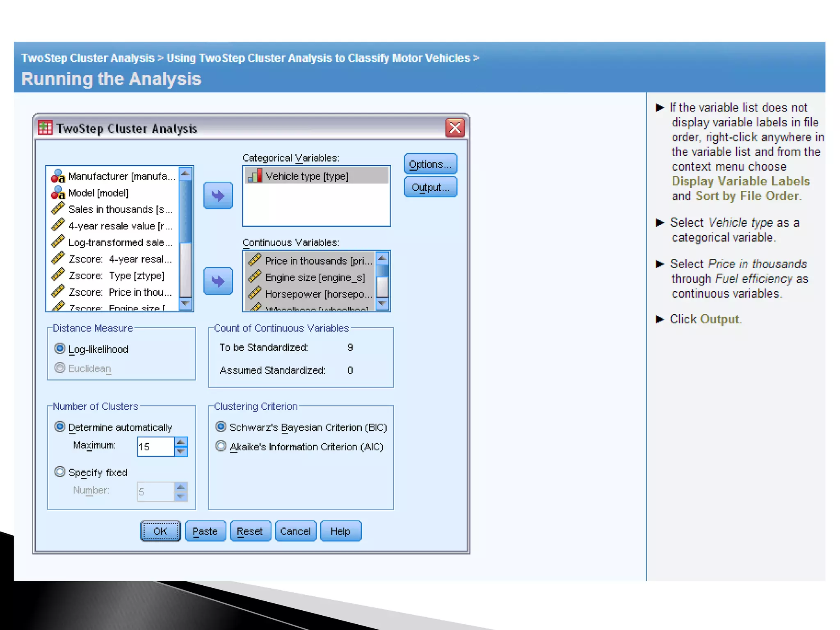Move variable to Continuous Variables with arrow
The width and height of the screenshot is (840, 630).
pos(218,281)
